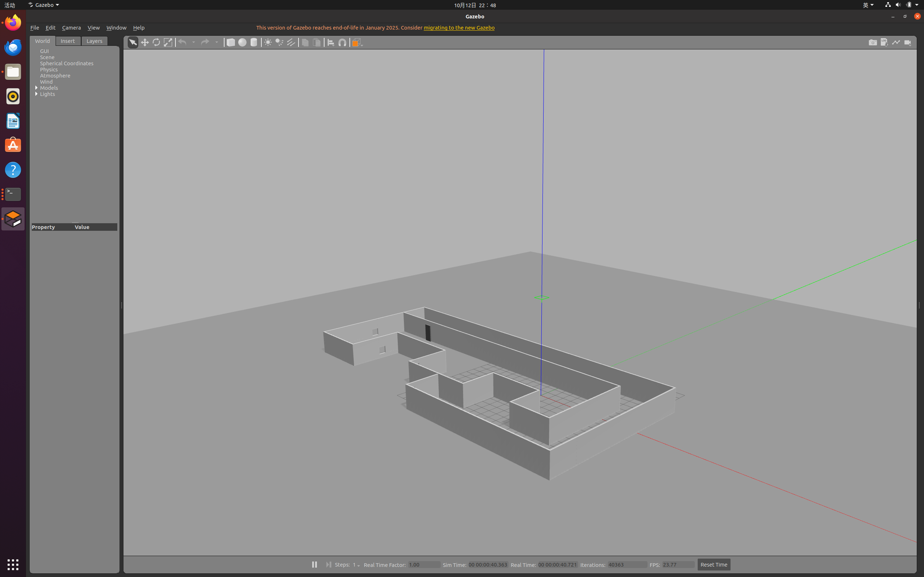Toggle snap mode magnet icon
924x577 pixels.
(343, 42)
